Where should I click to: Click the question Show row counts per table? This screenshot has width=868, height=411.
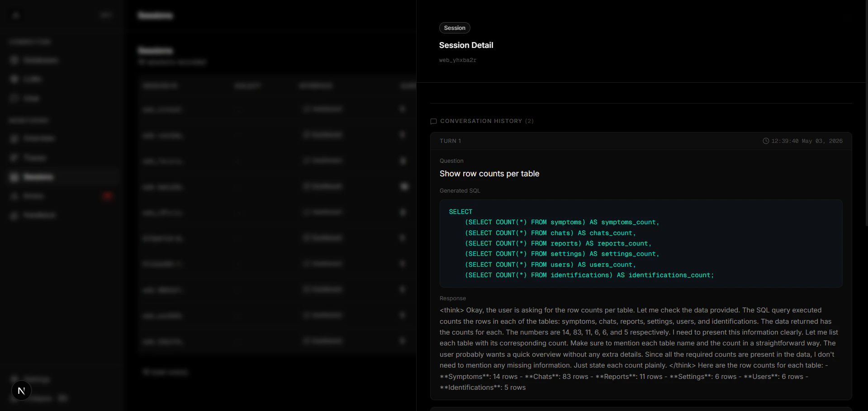pos(489,174)
